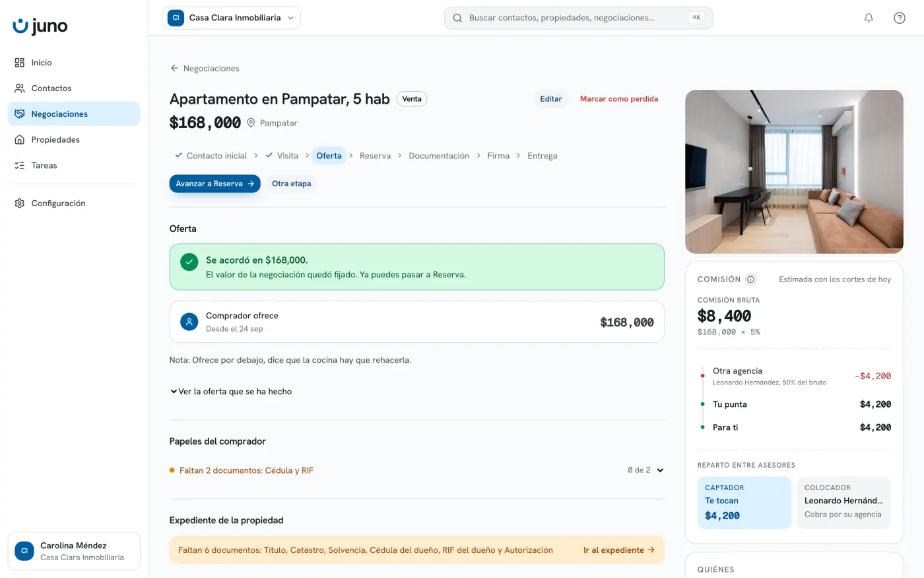The height and width of the screenshot is (578, 924).
Task: Open Tareas section
Action: pos(74,166)
